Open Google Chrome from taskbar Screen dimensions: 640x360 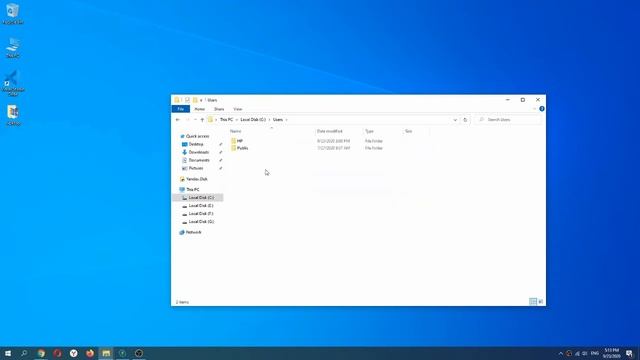click(x=41, y=353)
